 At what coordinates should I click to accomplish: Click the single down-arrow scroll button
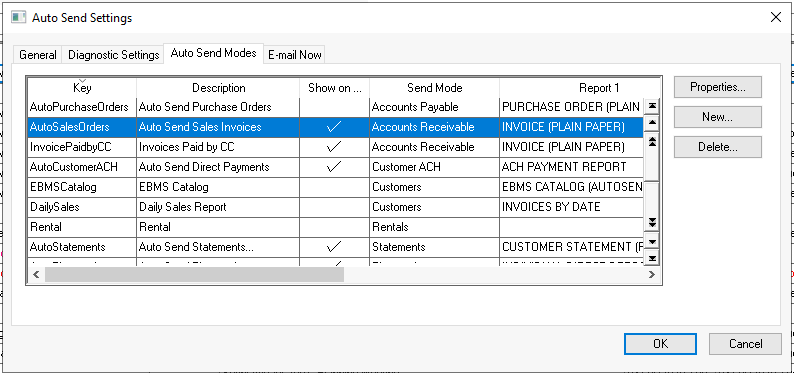[x=652, y=241]
